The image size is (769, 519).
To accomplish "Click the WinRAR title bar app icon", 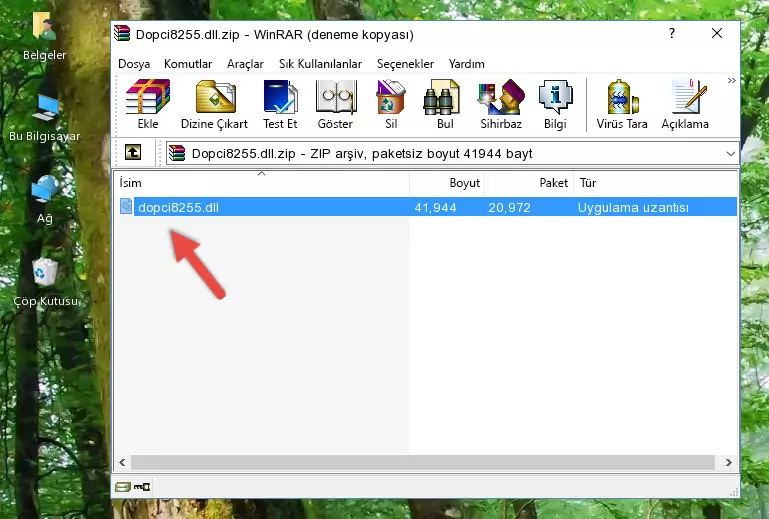I will tap(122, 33).
